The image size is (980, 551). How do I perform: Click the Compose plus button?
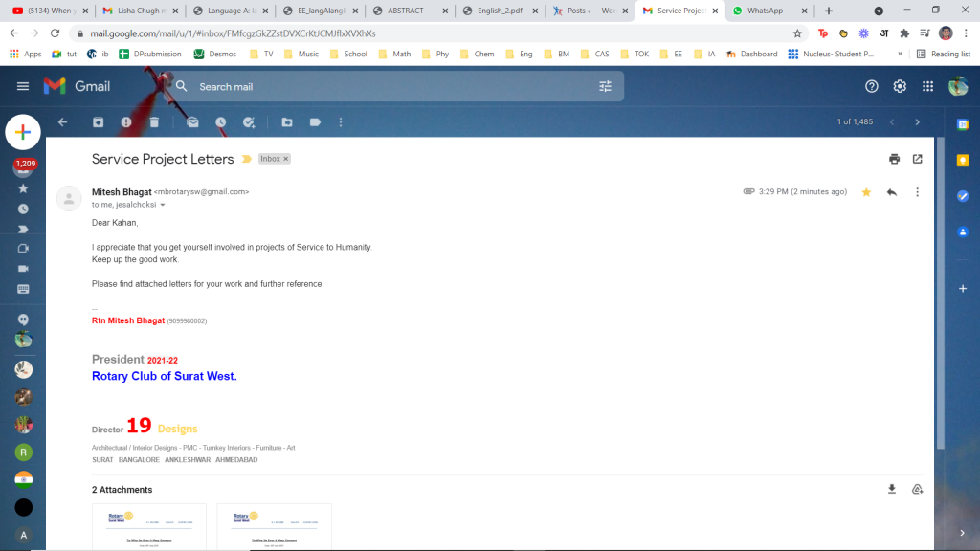(23, 132)
